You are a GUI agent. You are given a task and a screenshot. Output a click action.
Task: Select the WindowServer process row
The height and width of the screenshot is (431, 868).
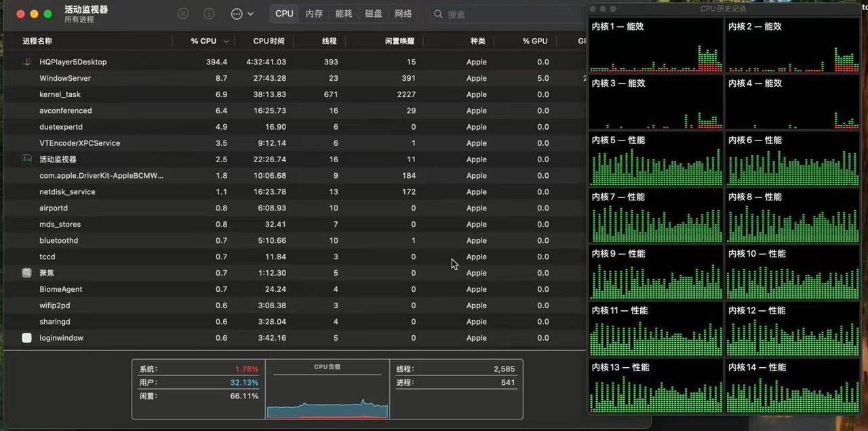point(295,78)
